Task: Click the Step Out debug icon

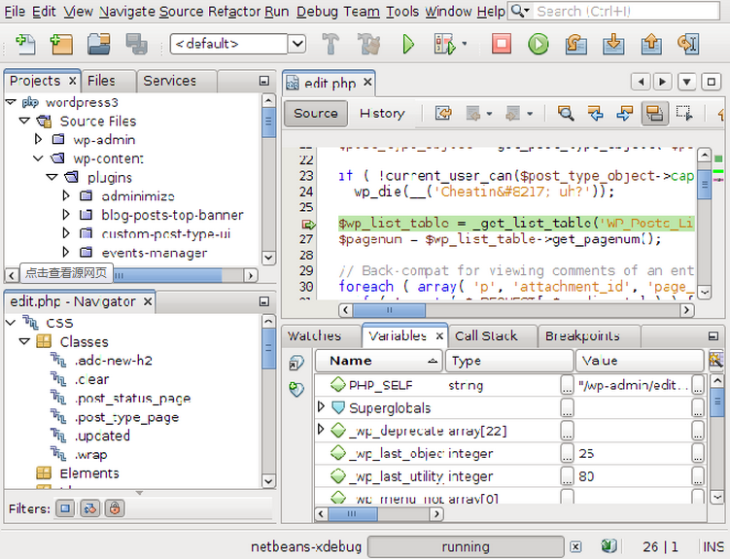Action: pyautogui.click(x=651, y=44)
